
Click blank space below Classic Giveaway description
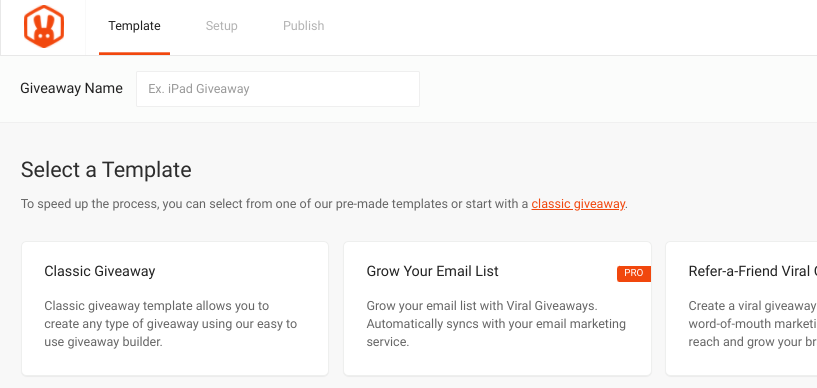[x=175, y=362]
